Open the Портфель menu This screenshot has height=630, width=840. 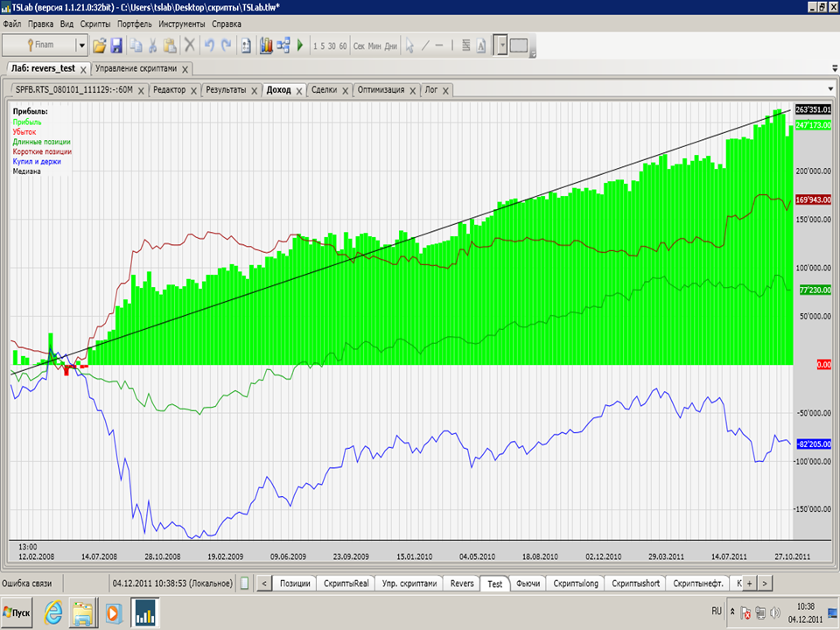tap(135, 24)
